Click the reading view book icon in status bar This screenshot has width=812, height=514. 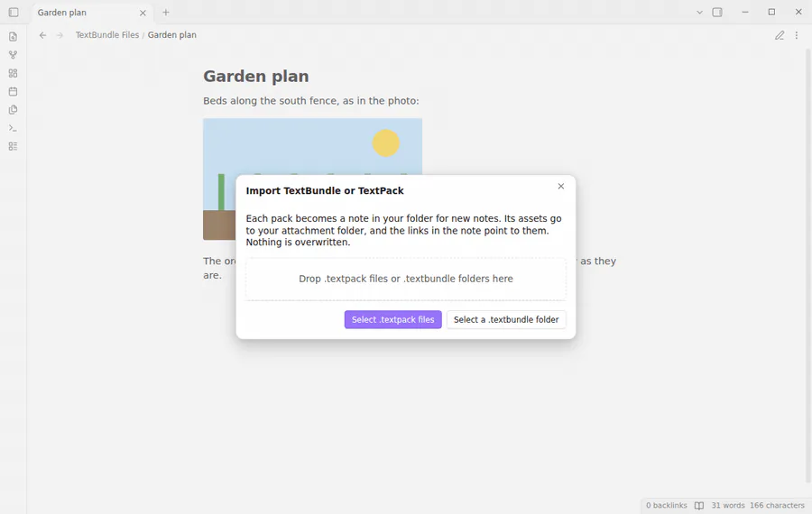[x=699, y=506]
